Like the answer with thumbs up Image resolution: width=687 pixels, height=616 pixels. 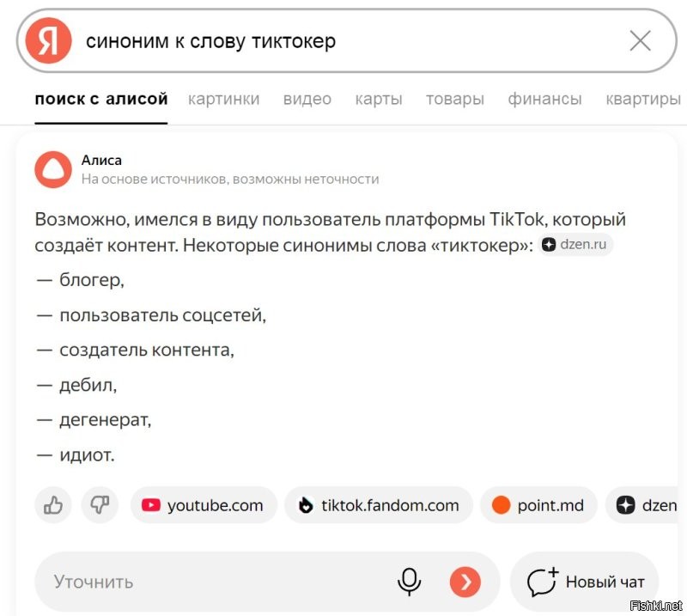click(53, 505)
